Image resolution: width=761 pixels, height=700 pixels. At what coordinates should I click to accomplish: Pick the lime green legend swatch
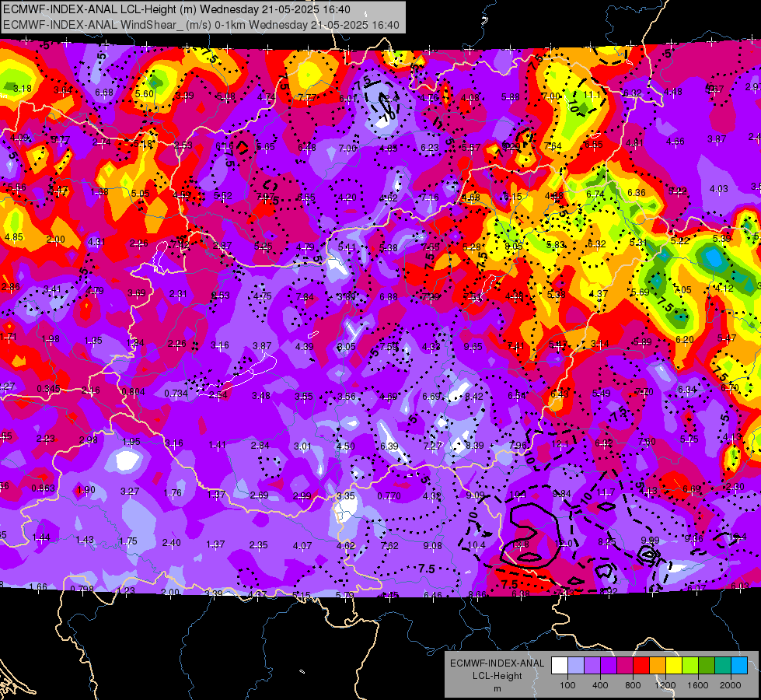[x=690, y=666]
